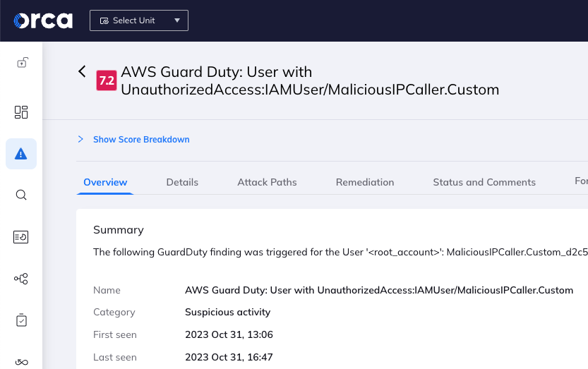Viewport: 588px width, 369px height.
Task: Switch to the Overview tab
Action: pos(105,182)
